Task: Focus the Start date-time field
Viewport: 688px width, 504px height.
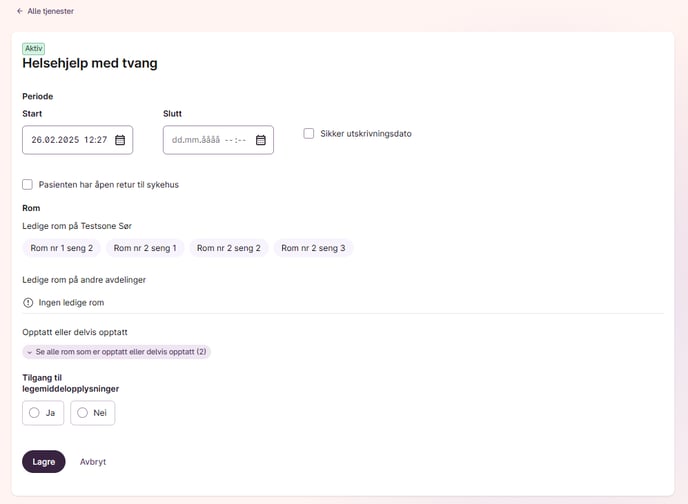Action: (x=78, y=140)
